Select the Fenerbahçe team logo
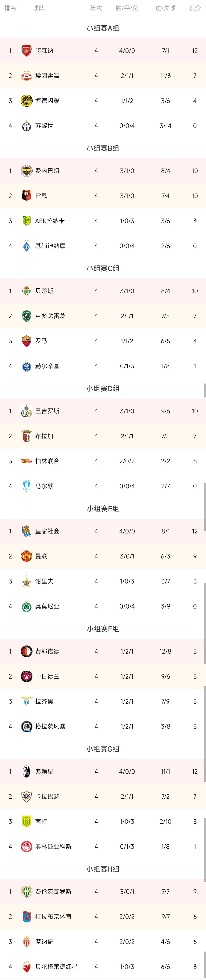This screenshot has height=980, width=206. 26,171
